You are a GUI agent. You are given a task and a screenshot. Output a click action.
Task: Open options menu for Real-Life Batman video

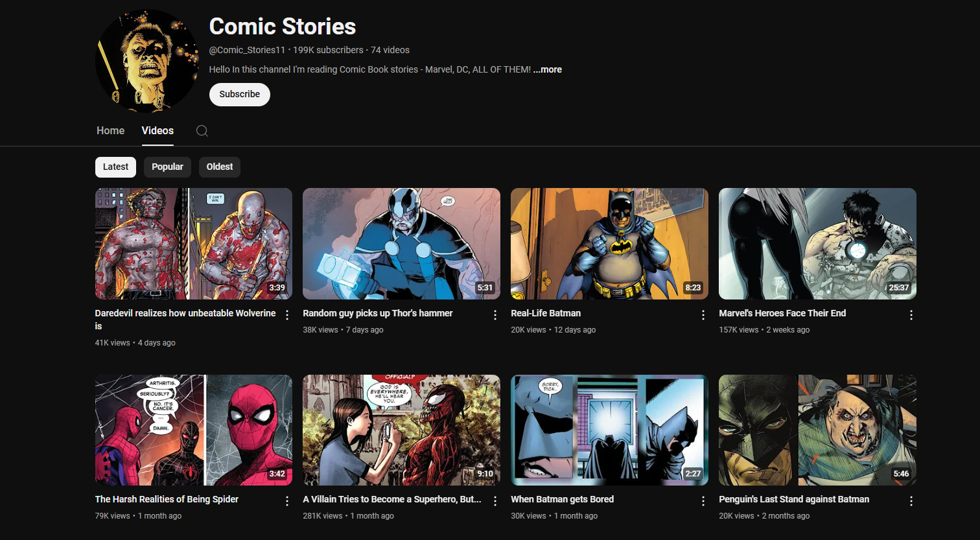pyautogui.click(x=703, y=315)
